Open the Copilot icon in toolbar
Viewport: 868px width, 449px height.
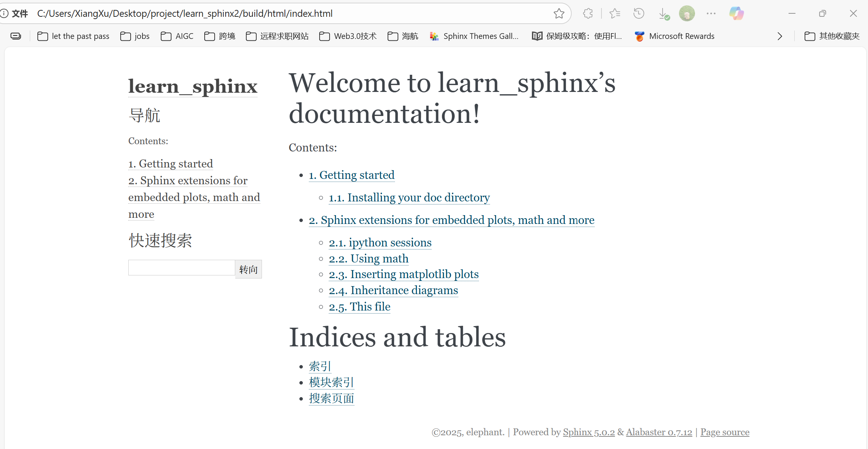(x=736, y=14)
